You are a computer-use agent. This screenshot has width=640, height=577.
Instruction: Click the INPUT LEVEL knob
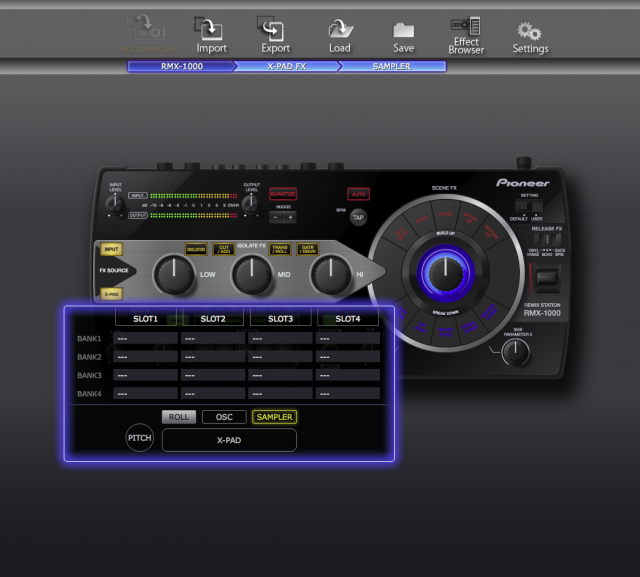pyautogui.click(x=115, y=204)
